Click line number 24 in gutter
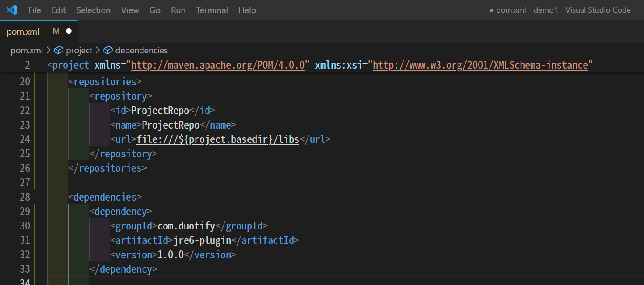Image resolution: width=644 pixels, height=285 pixels. tap(25, 139)
